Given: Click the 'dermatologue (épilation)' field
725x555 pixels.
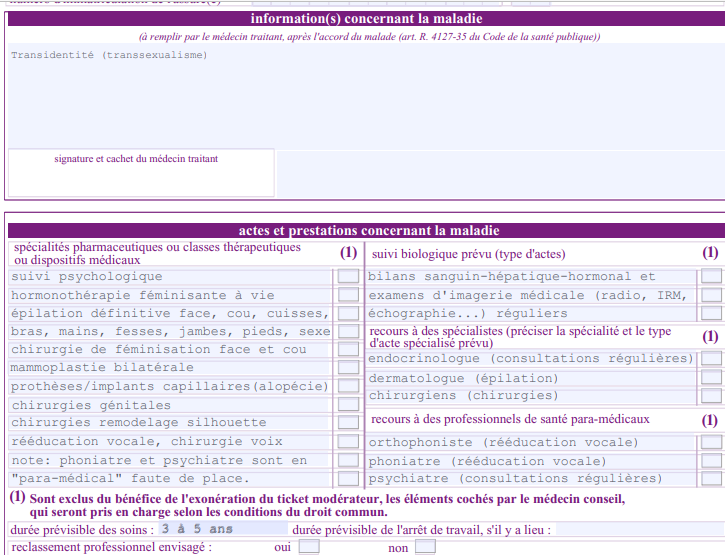Looking at the screenshot, I should point(531,378).
